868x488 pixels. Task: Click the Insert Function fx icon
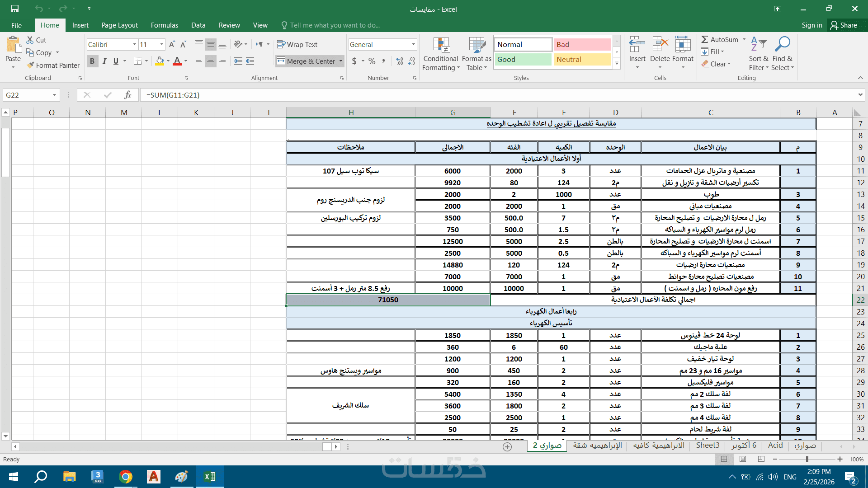pos(127,95)
